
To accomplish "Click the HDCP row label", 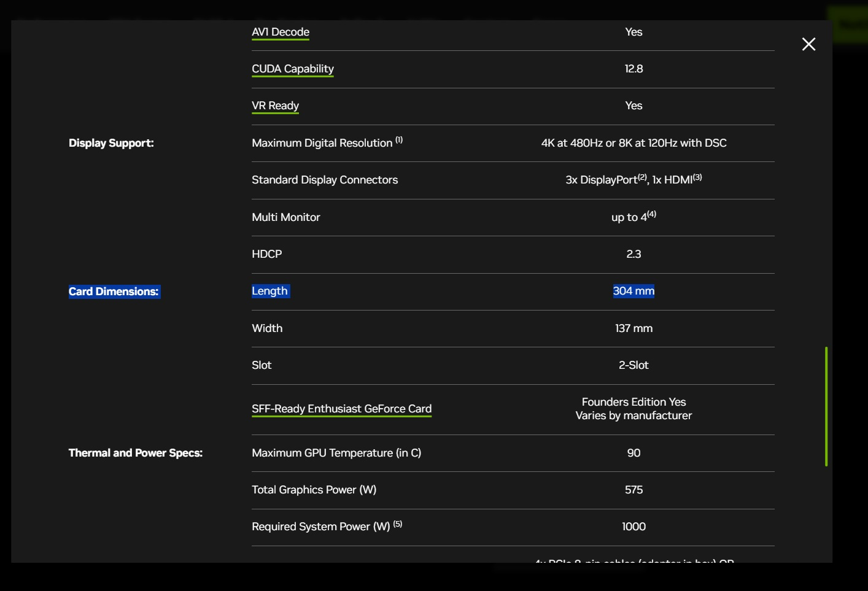I will point(267,254).
